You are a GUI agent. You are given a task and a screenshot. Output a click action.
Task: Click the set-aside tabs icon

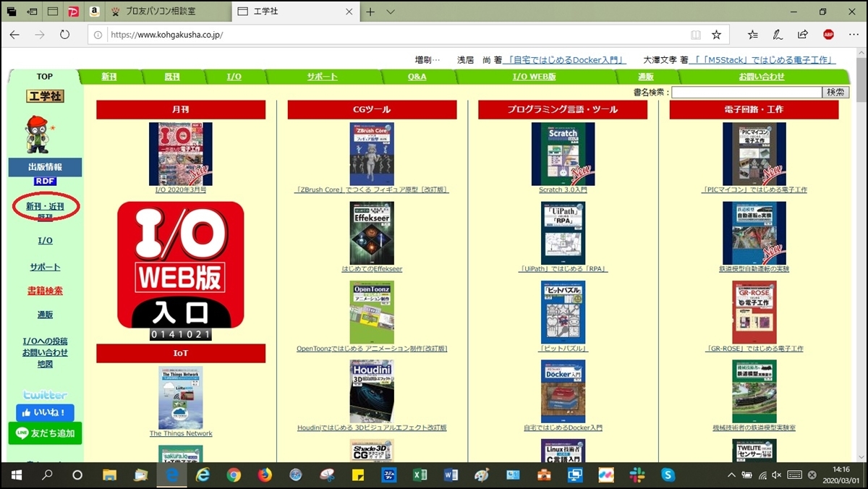pyautogui.click(x=32, y=12)
